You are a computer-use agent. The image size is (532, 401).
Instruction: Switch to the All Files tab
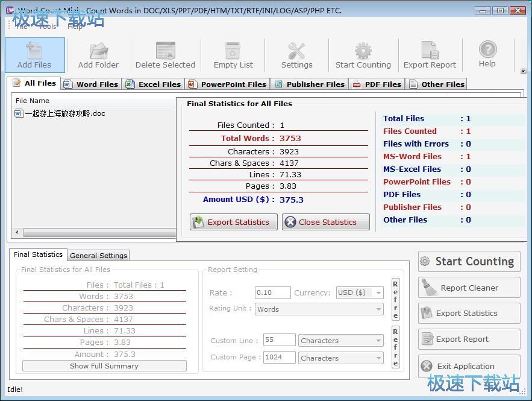coord(34,83)
